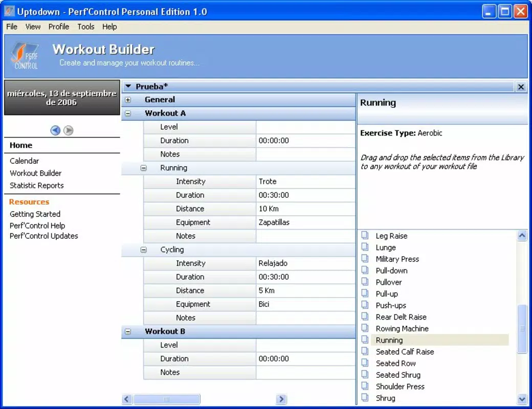The height and width of the screenshot is (409, 532).
Task: Edit Running Distance value 10 Km
Action: tap(305, 209)
